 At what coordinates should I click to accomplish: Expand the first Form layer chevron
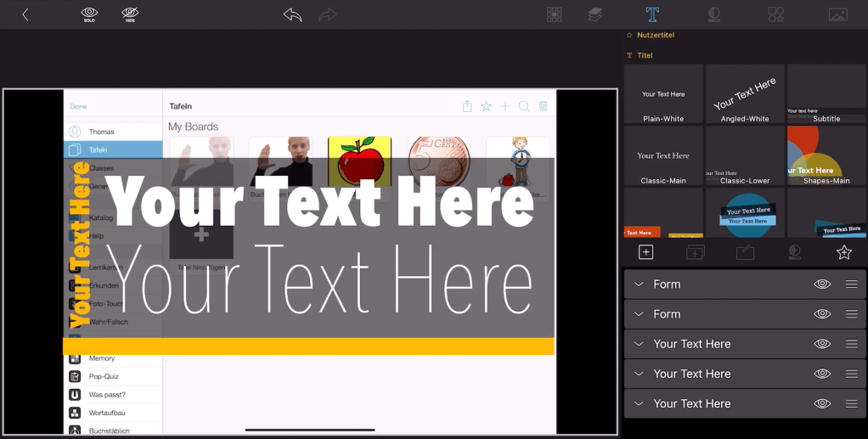tap(639, 284)
